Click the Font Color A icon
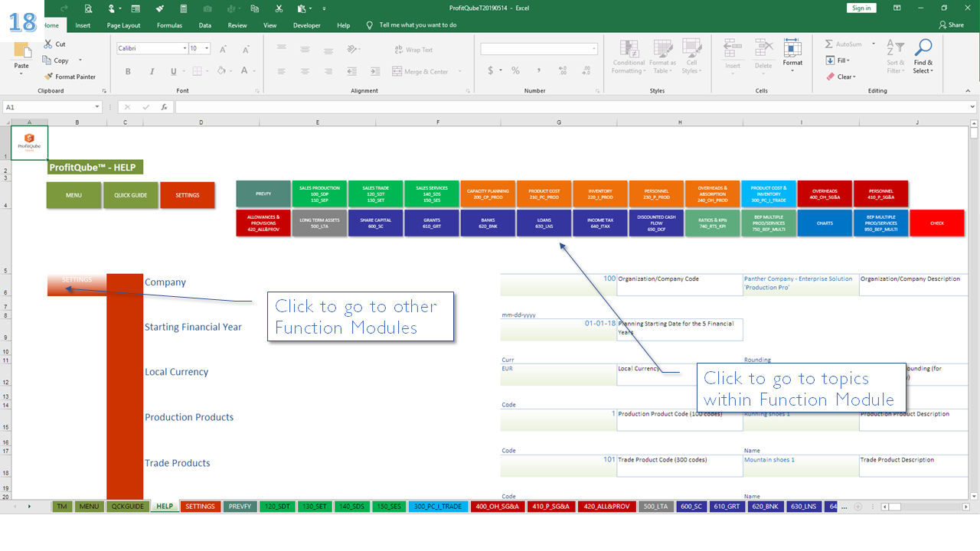 click(x=243, y=71)
